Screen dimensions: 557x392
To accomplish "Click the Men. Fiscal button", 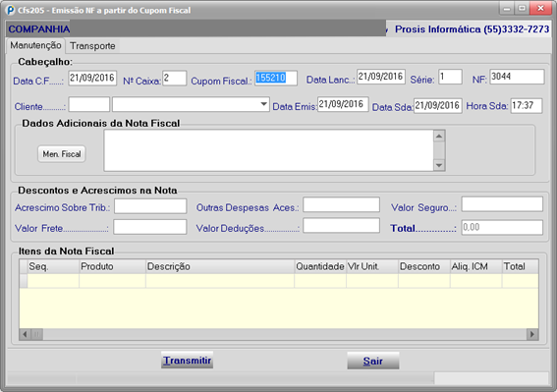I will (62, 154).
